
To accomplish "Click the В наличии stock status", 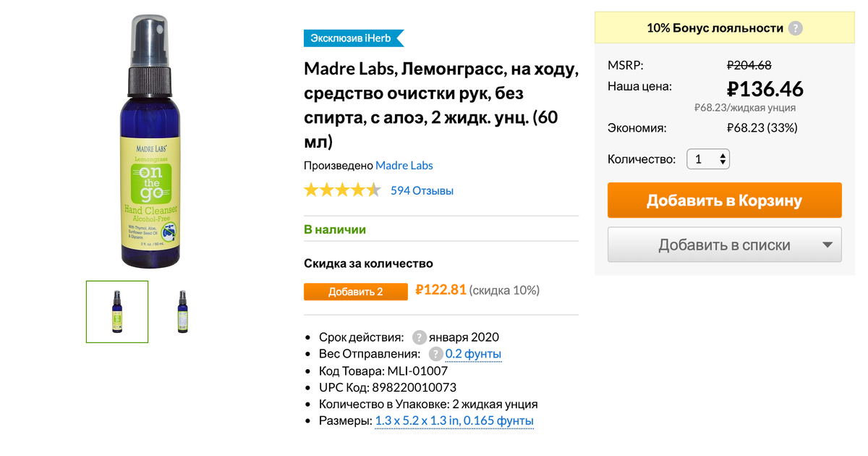I will click(x=335, y=229).
